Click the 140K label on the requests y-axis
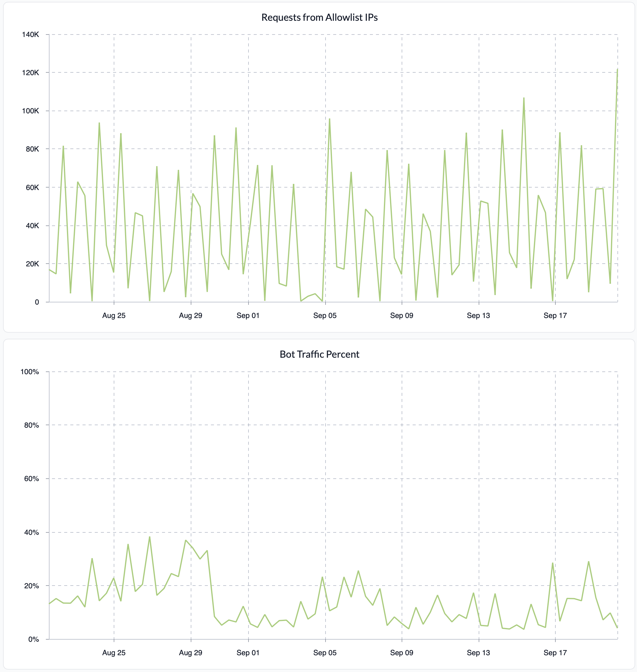 [30, 35]
